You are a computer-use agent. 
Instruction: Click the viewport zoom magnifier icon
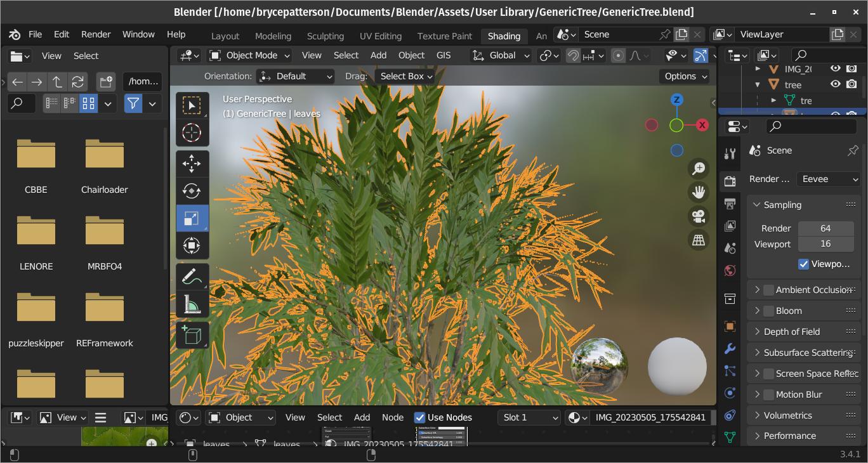click(x=699, y=168)
